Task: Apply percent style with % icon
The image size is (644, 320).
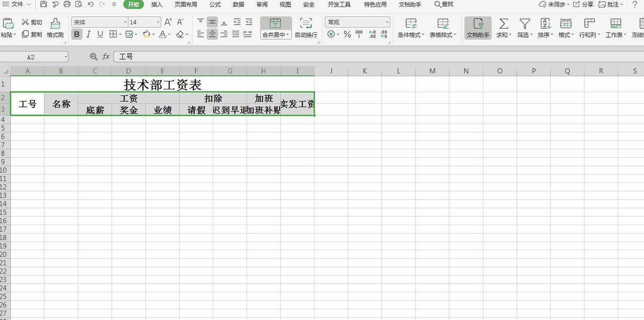Action: [x=347, y=34]
